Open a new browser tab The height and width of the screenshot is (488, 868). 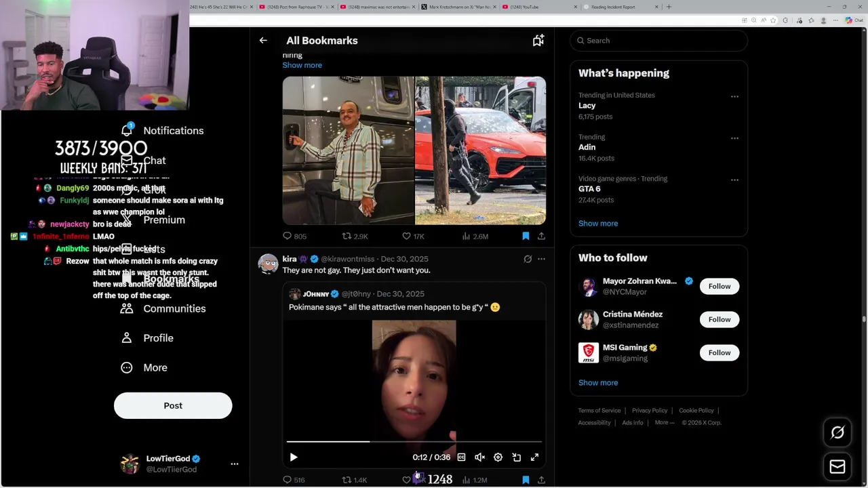click(669, 7)
